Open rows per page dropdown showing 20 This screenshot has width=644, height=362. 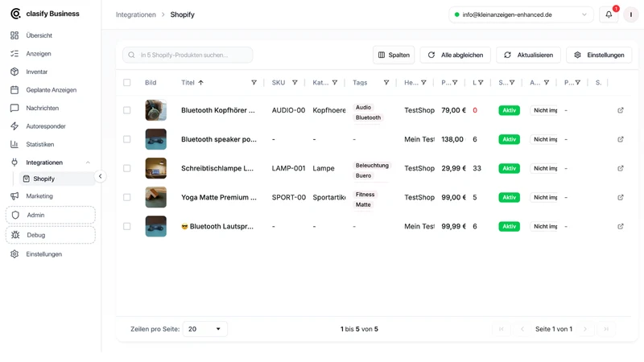pos(204,329)
